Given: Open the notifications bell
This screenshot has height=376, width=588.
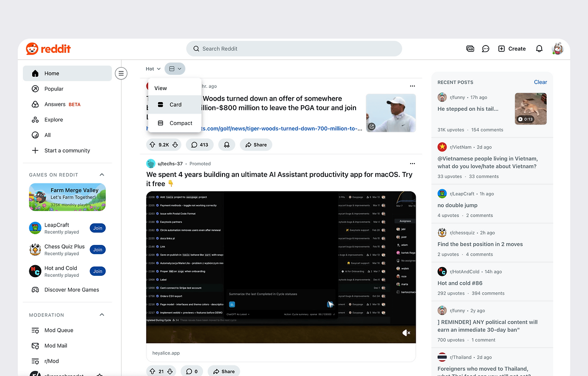Looking at the screenshot, I should tap(539, 49).
